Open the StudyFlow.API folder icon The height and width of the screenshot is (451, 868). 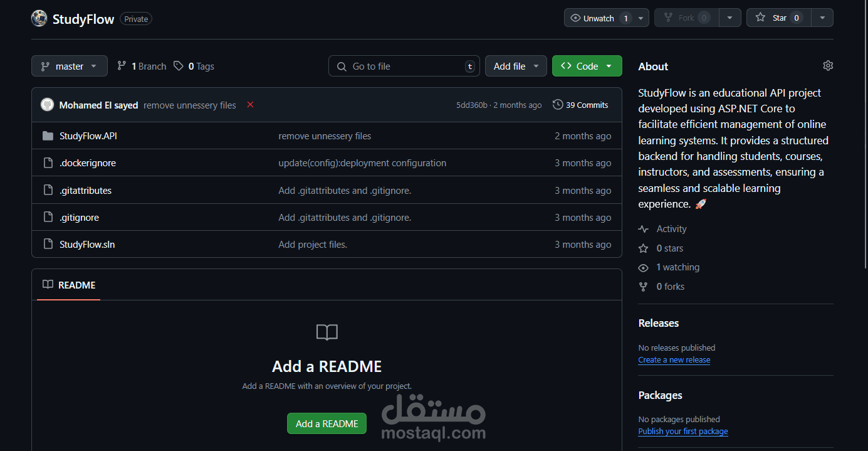click(x=48, y=136)
